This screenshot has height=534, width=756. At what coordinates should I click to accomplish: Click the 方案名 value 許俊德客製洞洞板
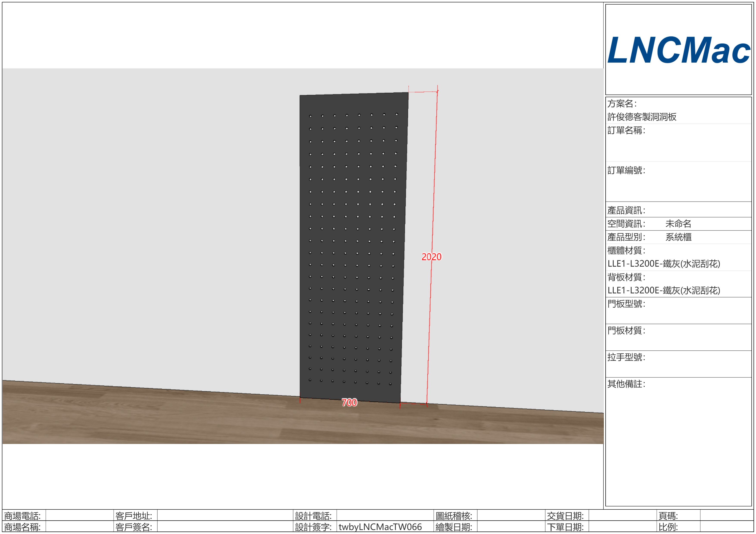click(642, 117)
